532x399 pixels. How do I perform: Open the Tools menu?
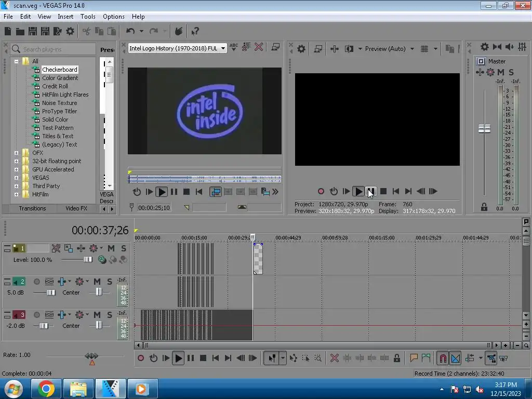(88, 16)
